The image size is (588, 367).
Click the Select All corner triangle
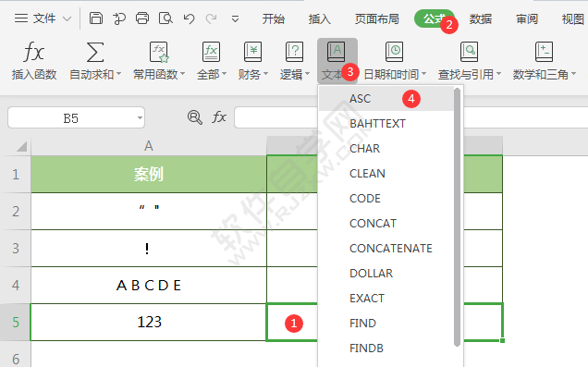[22, 146]
